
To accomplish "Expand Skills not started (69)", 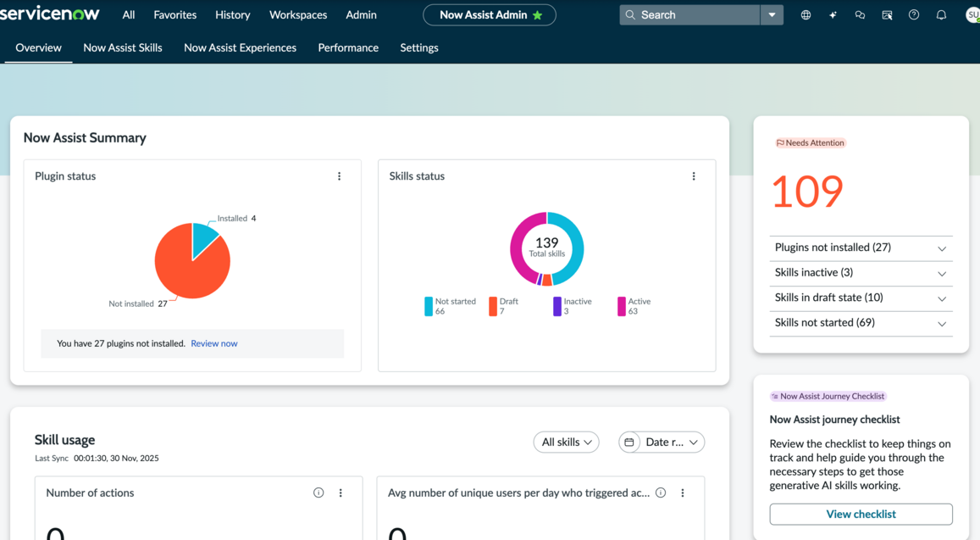I will pyautogui.click(x=861, y=323).
